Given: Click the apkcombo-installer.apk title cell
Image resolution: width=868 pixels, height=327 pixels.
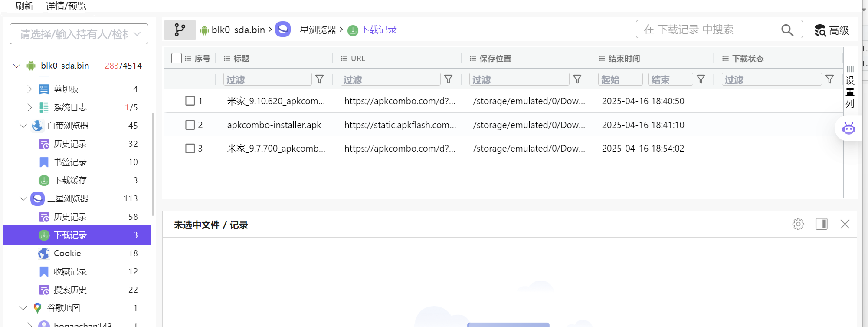Looking at the screenshot, I should click(274, 125).
